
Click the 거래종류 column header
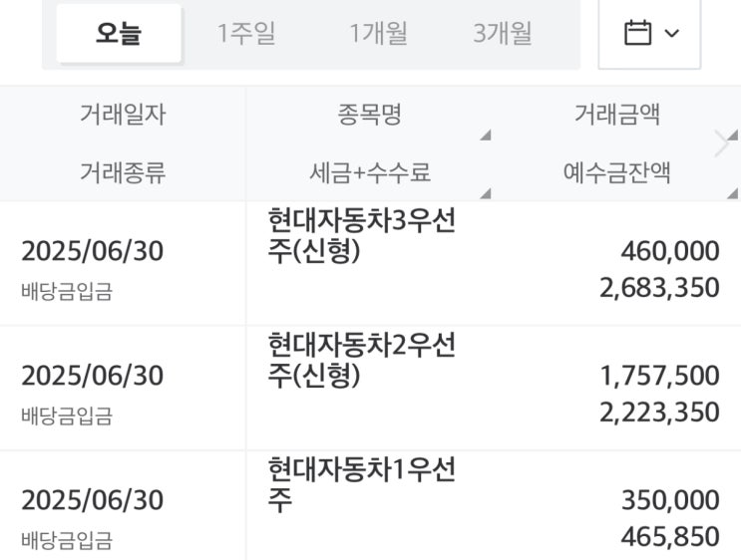(123, 172)
